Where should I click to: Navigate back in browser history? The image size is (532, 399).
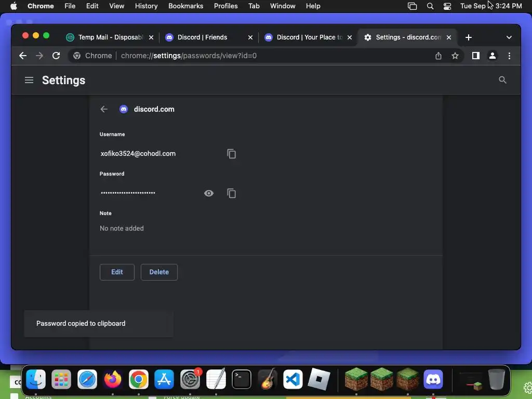coord(23,56)
